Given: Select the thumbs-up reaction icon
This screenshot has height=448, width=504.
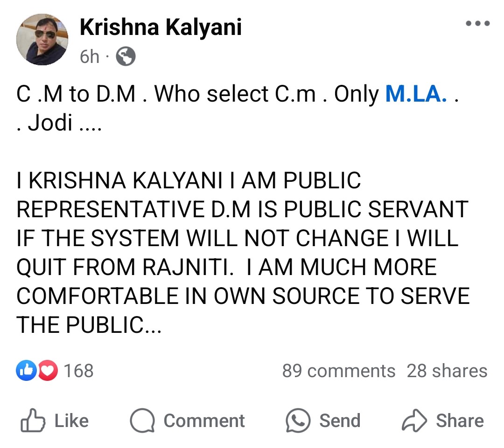Looking at the screenshot, I should click(27, 369).
